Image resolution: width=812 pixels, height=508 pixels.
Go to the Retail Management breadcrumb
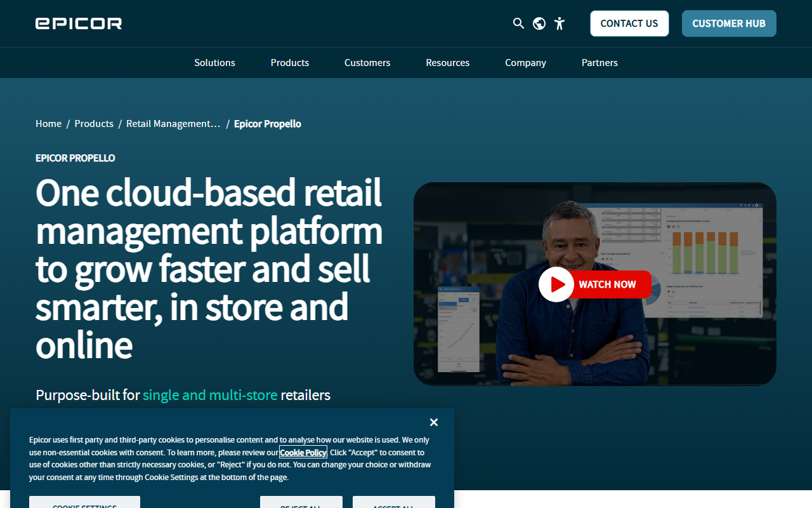[173, 124]
